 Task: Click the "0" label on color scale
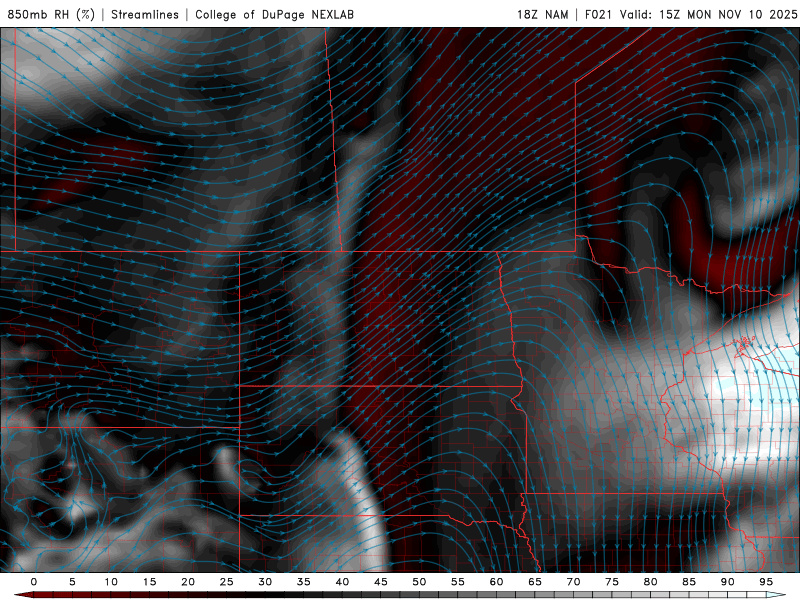click(x=34, y=582)
